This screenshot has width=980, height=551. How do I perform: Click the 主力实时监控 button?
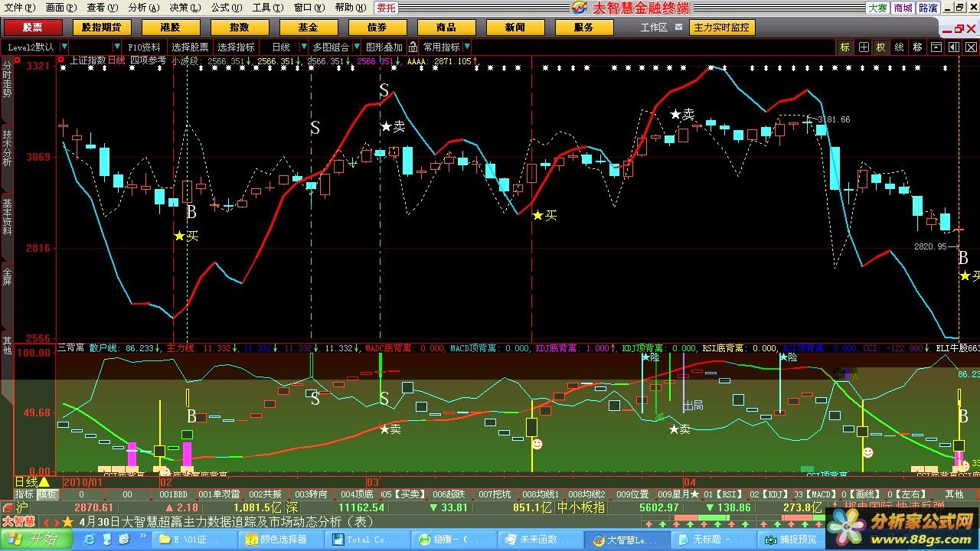(x=722, y=28)
